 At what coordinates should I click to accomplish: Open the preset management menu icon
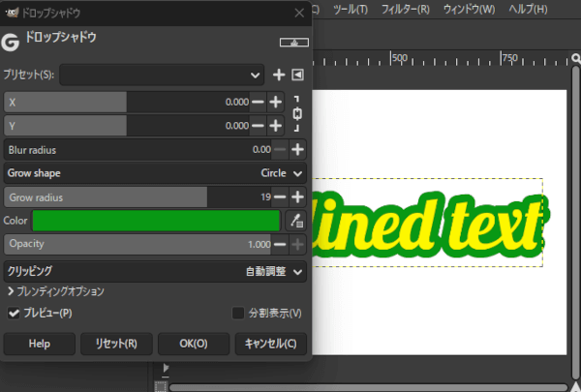click(x=297, y=75)
